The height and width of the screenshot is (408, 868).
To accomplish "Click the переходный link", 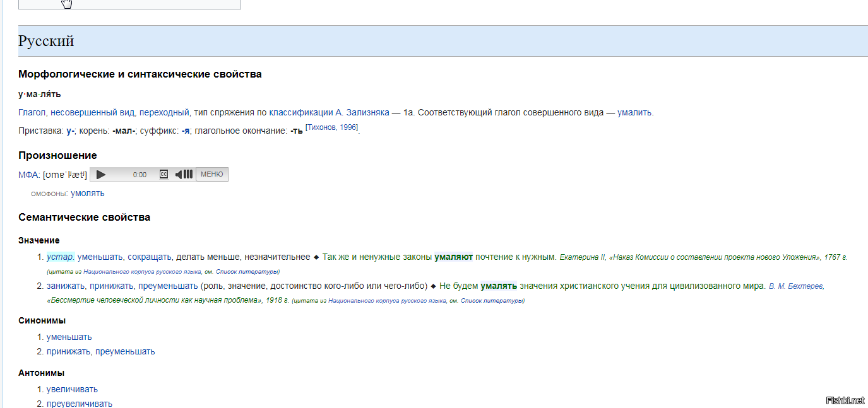I will [164, 113].
